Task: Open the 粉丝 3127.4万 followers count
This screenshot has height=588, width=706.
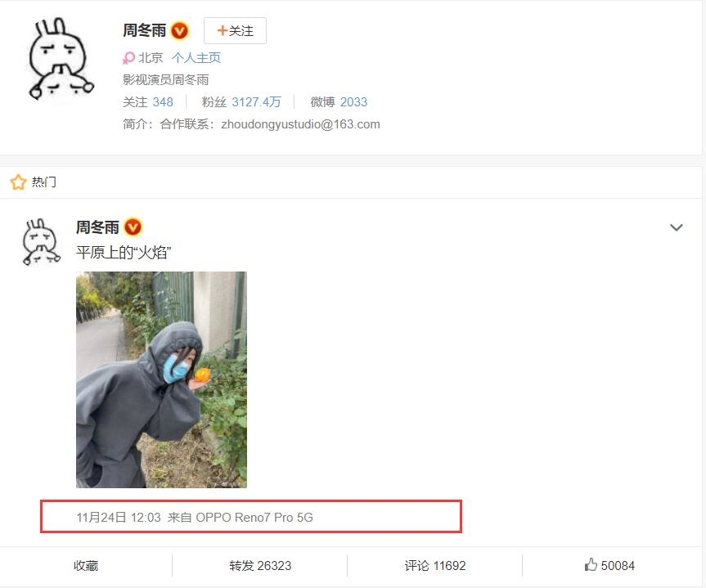Action: tap(241, 101)
